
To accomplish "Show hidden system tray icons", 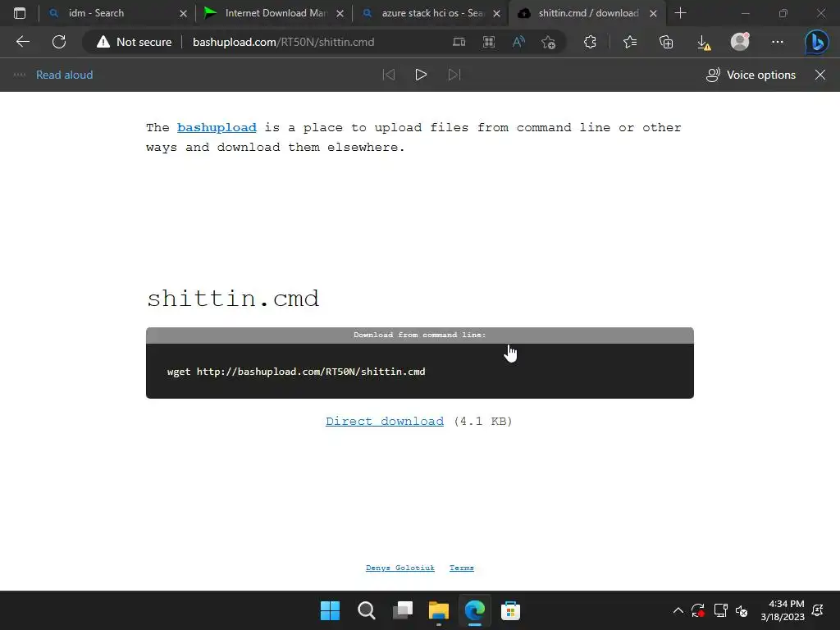I will (x=678, y=610).
